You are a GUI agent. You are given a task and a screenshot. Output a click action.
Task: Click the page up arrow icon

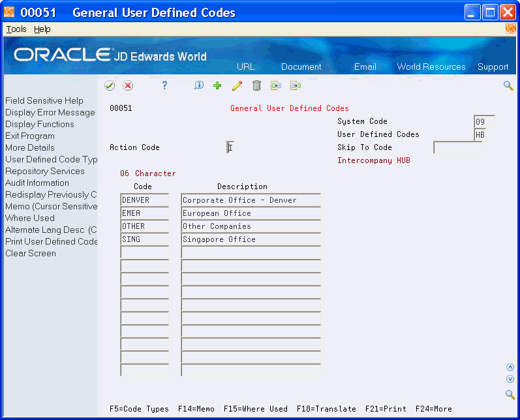(510, 367)
